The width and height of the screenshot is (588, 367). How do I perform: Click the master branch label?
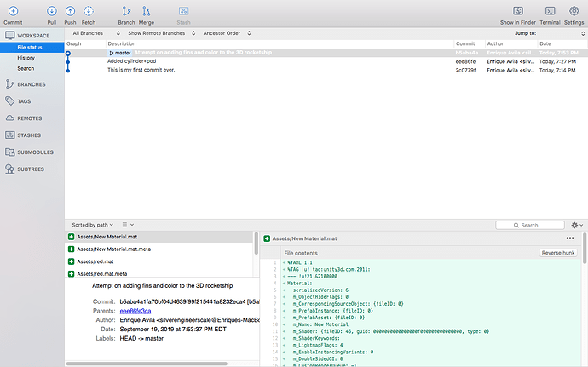(120, 53)
